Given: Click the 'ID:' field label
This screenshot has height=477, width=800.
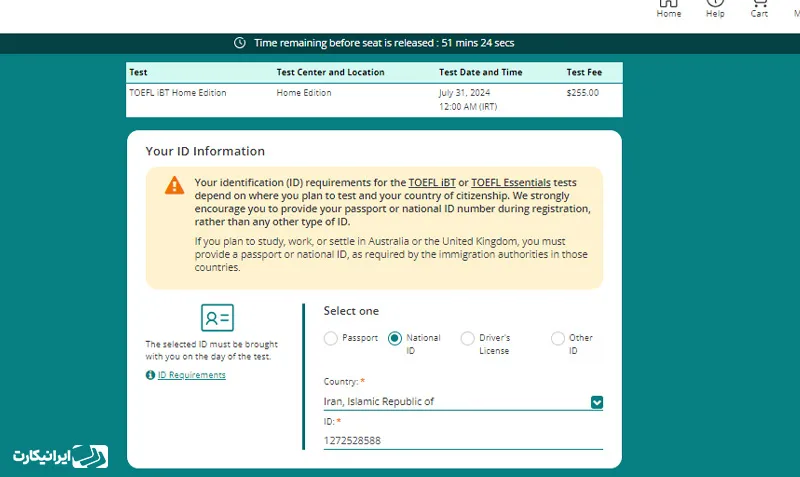Looking at the screenshot, I should click(x=329, y=421).
